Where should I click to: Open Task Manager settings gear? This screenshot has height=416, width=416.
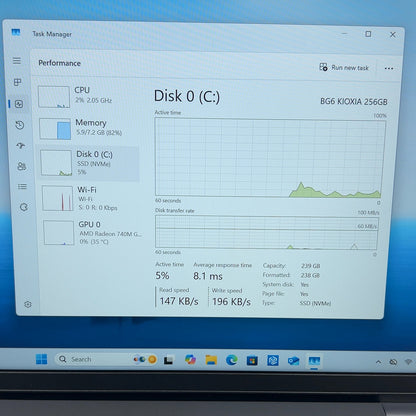28,304
